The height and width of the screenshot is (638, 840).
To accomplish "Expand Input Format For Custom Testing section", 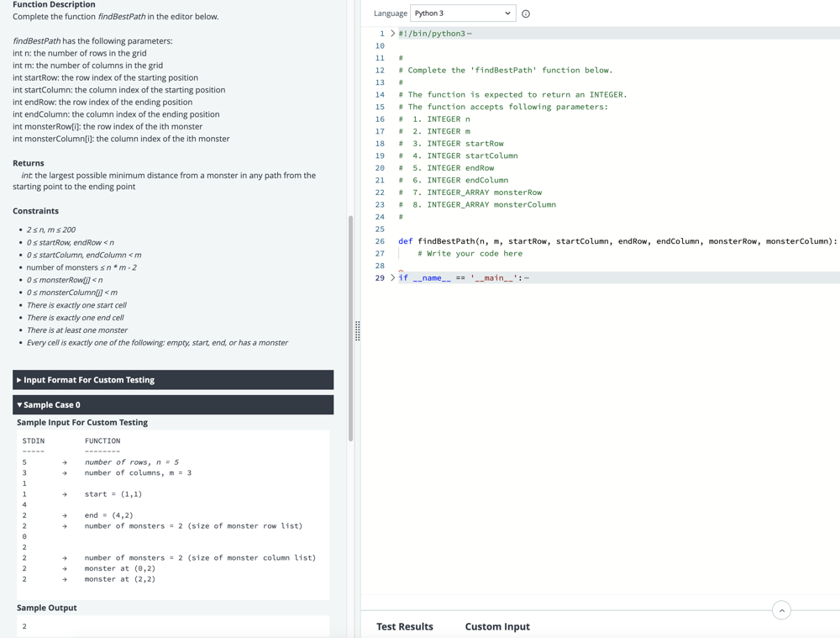I will 173,380.
